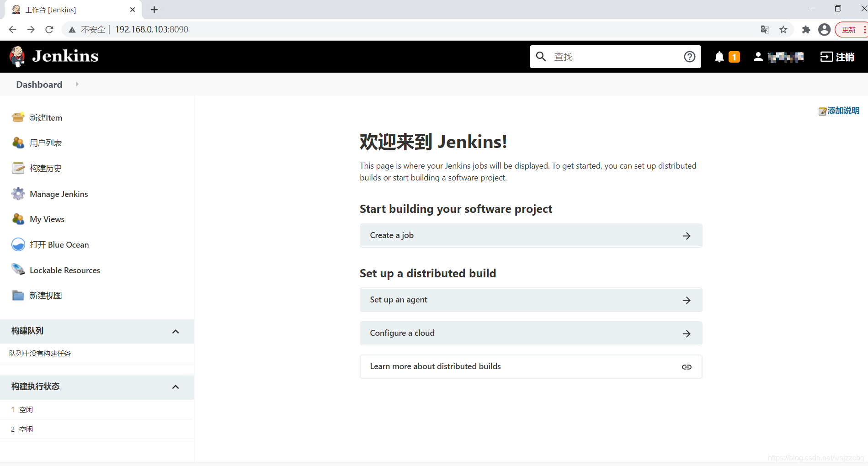Click the 注销 logout link
Viewport: 868px width, 466px height.
845,57
